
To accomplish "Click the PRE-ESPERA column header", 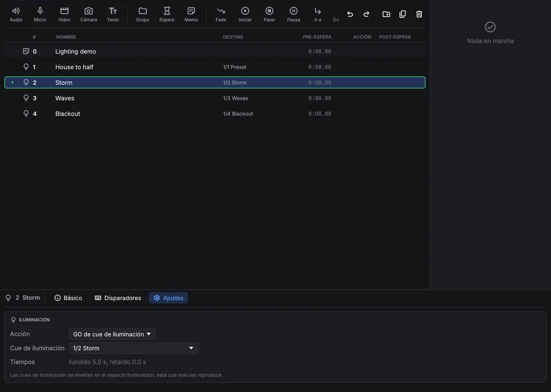I will pos(317,37).
